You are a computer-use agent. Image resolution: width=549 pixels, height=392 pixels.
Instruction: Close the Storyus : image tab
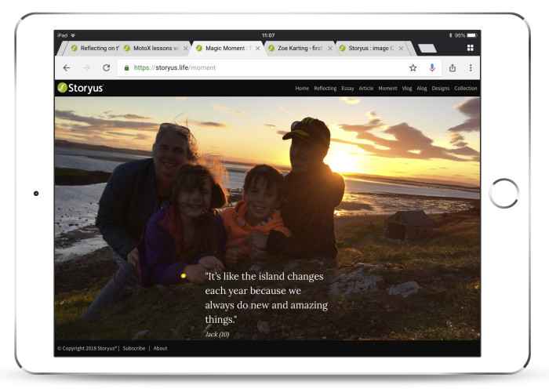coord(402,49)
